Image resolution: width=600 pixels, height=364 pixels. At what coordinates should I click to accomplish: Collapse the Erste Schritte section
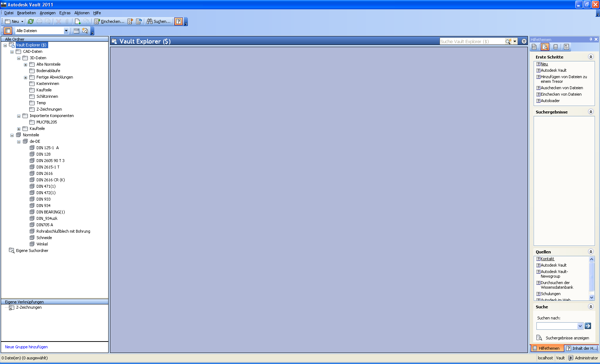pyautogui.click(x=591, y=57)
